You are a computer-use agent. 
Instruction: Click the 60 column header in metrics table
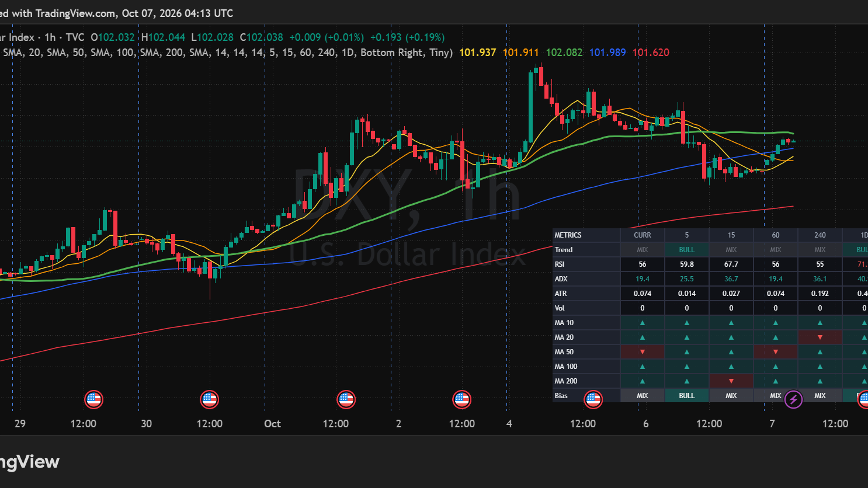[x=776, y=235]
